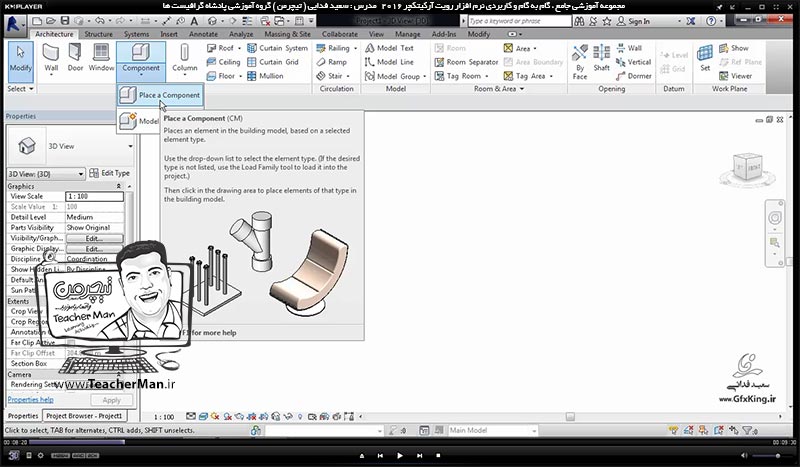The width and height of the screenshot is (800, 467).
Task: Select the Mullion tool
Action: 265,76
